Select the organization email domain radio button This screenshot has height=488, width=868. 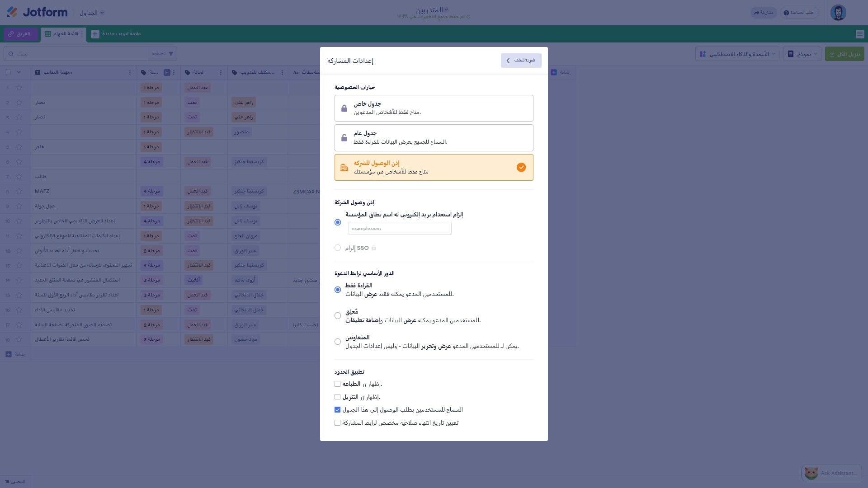click(338, 222)
